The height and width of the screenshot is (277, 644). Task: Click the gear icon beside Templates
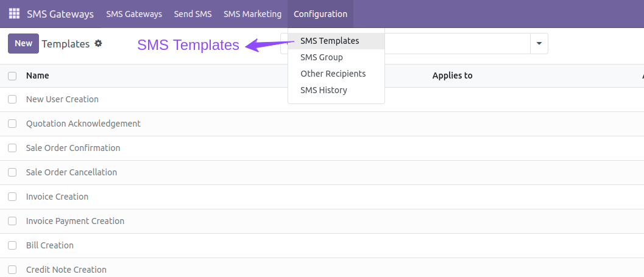coord(98,43)
